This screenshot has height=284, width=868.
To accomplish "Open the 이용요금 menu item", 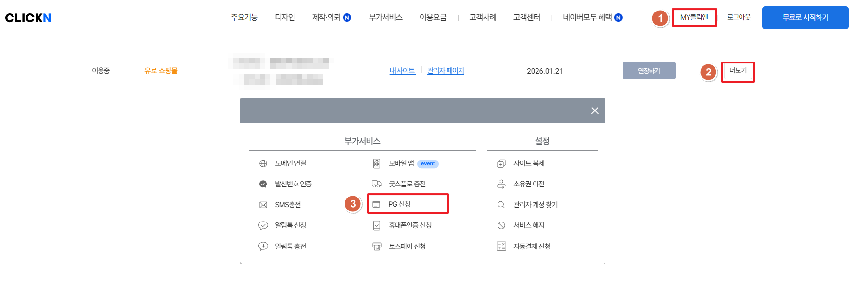I will click(433, 17).
